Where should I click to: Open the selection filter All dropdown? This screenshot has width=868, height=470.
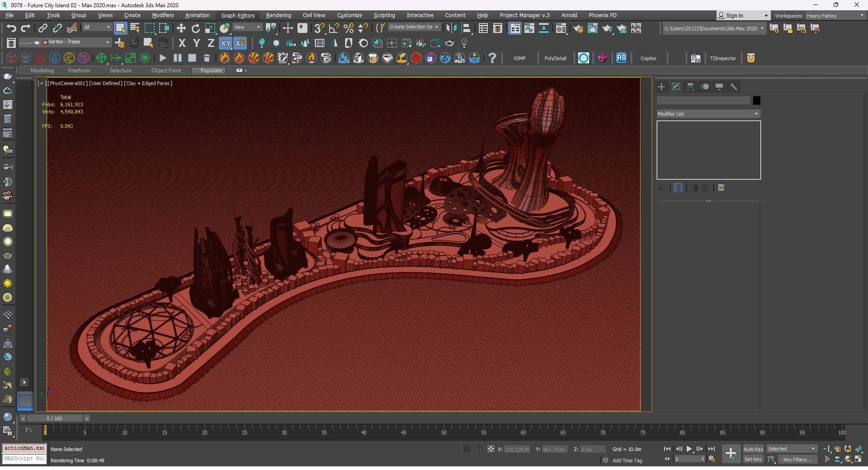point(97,27)
